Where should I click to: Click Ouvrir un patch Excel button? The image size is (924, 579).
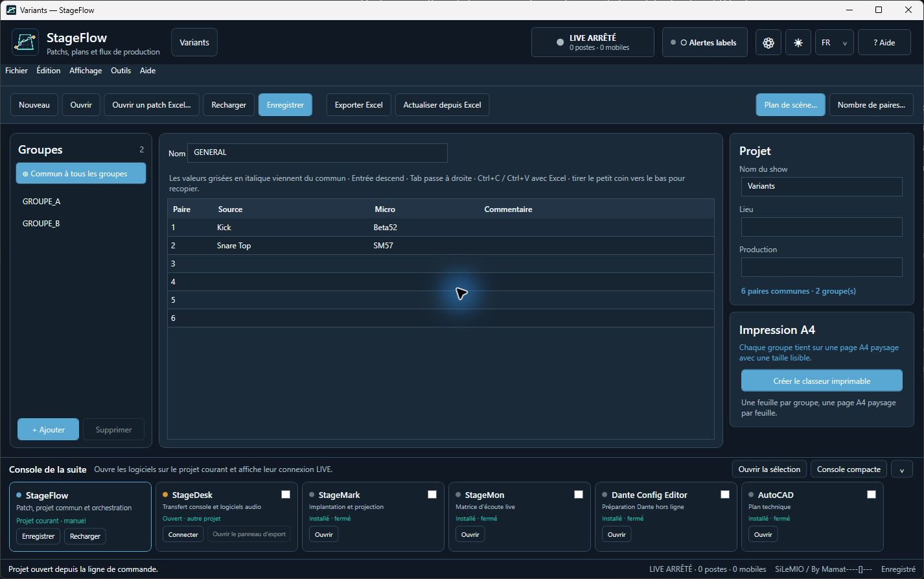[152, 105]
